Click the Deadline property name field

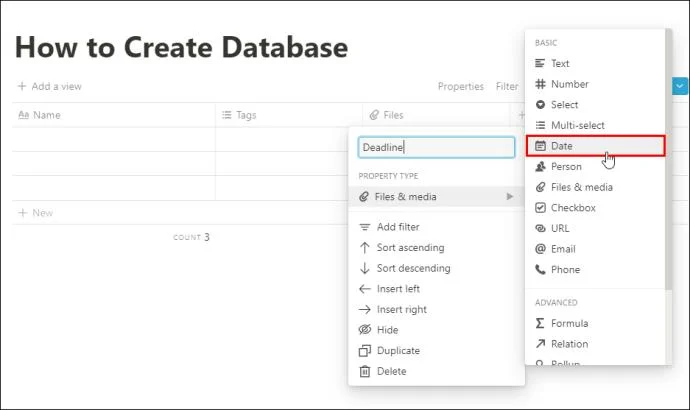pos(436,147)
